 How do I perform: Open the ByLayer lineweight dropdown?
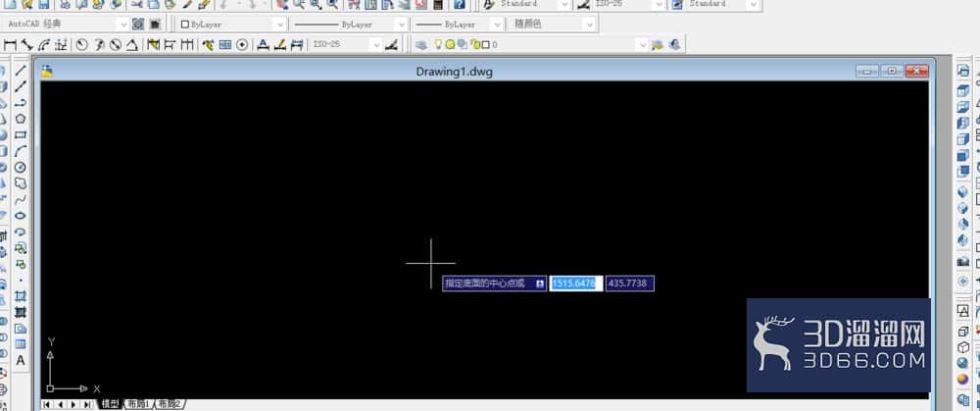497,24
